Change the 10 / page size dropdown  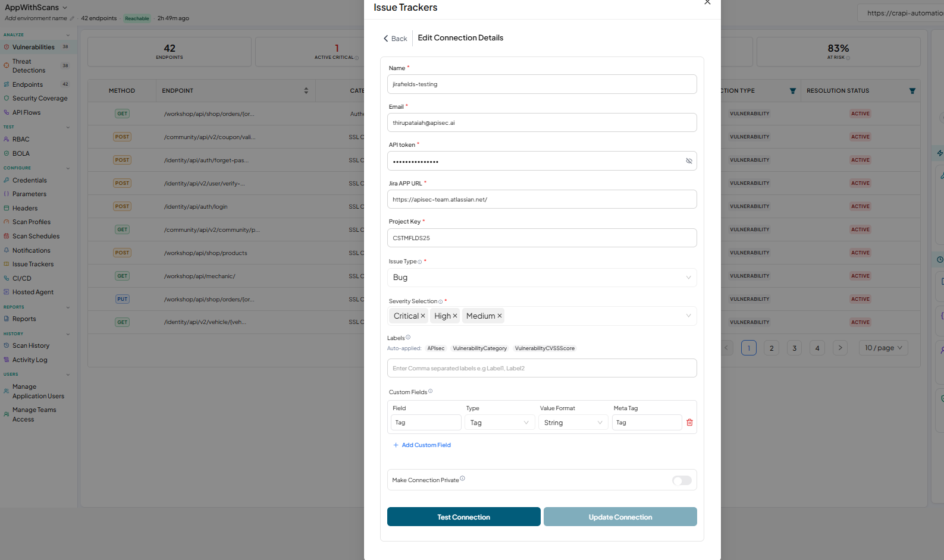[883, 348]
